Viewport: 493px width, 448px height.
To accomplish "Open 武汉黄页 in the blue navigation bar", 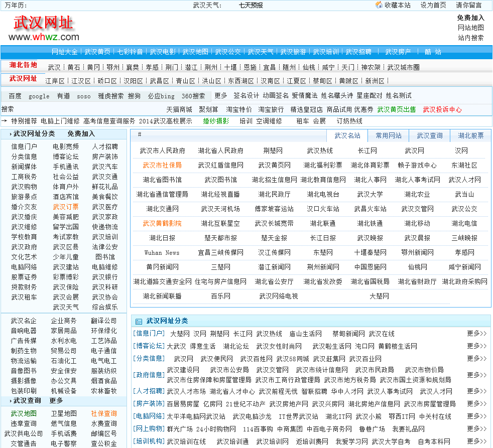I will click(97, 52).
